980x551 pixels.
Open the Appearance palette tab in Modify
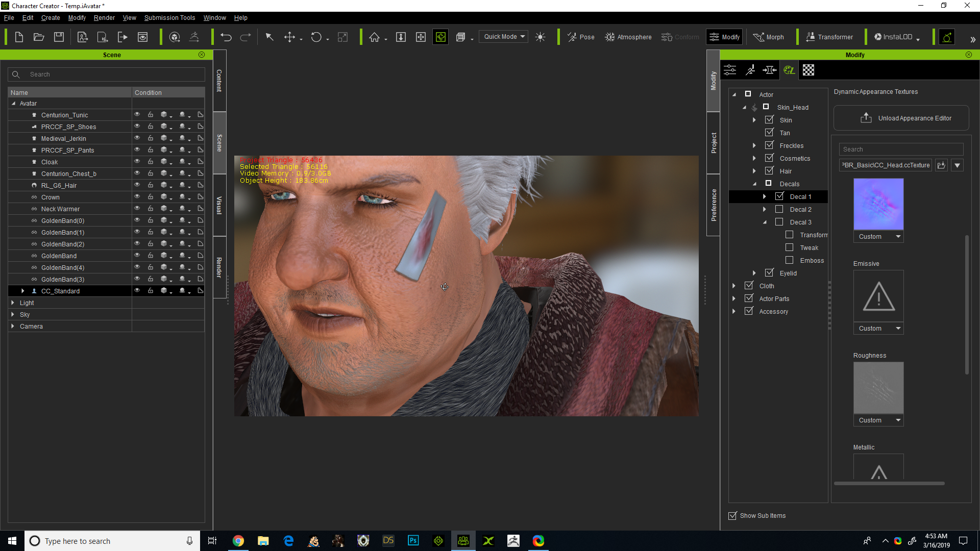coord(789,70)
